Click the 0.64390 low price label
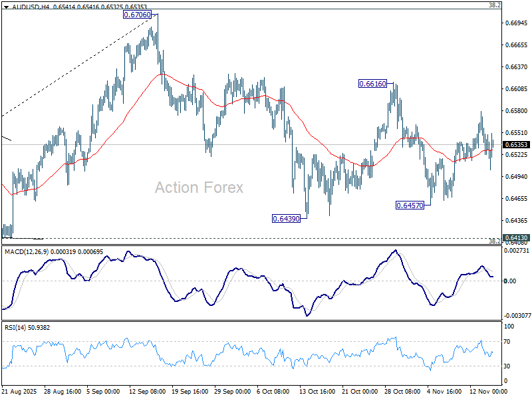 (287, 218)
